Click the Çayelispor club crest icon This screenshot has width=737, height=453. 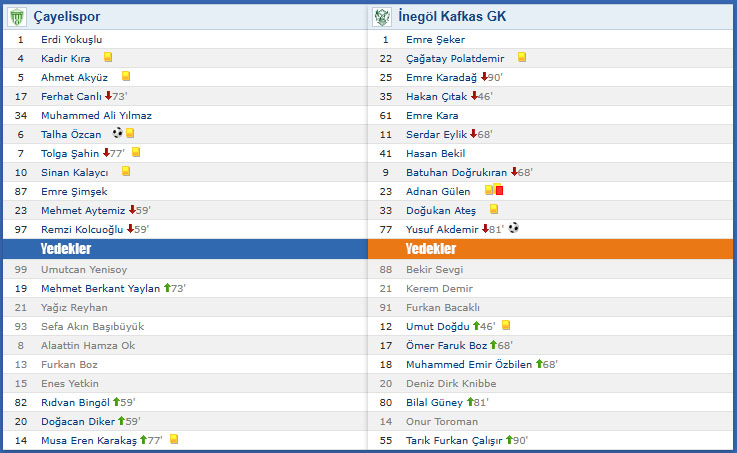(17, 17)
